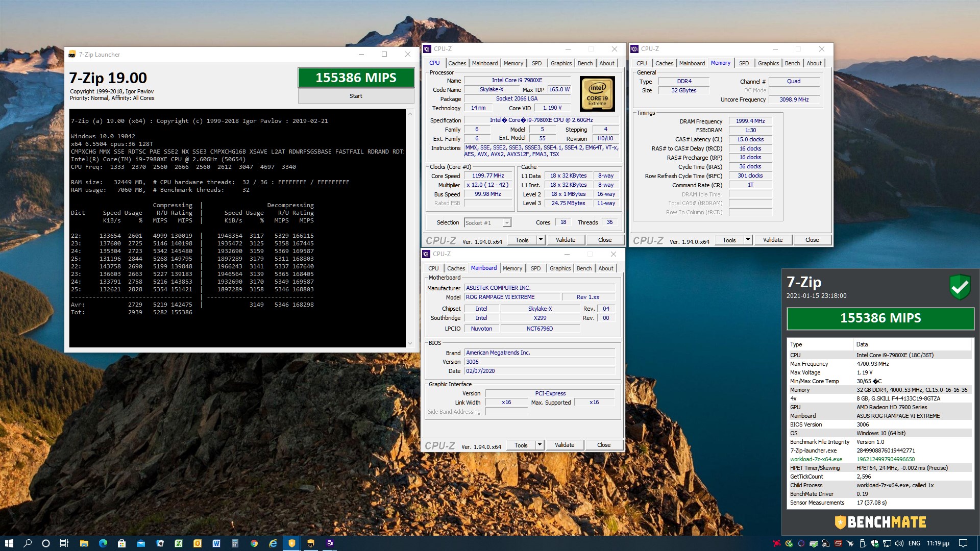Select Graphics tab in CPU-Z memory window
980x551 pixels.
pyautogui.click(x=768, y=63)
